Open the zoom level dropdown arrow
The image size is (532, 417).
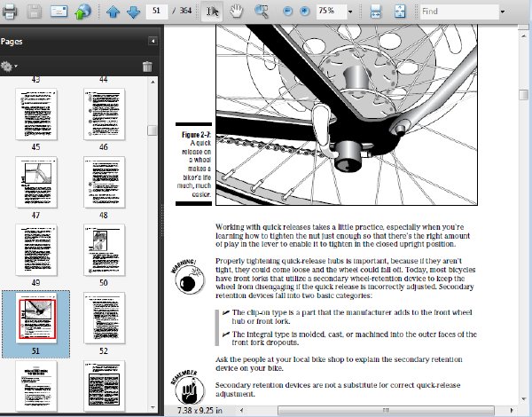(350, 12)
